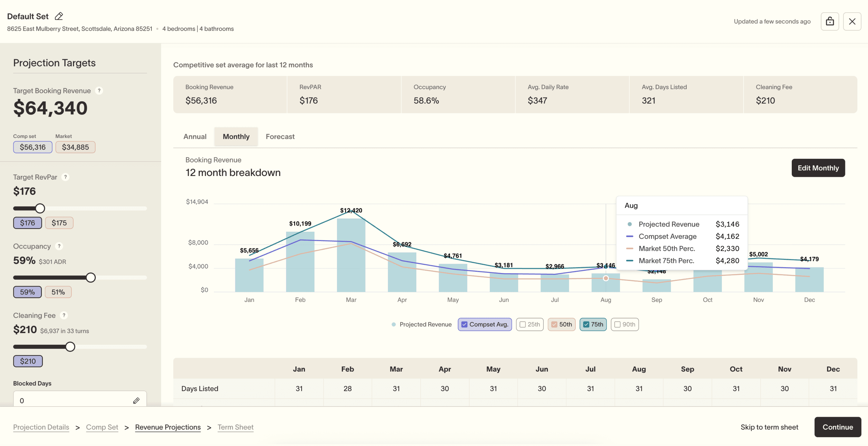Click inside the Blocked Days input field
This screenshot has width=868, height=446.
click(68, 400)
